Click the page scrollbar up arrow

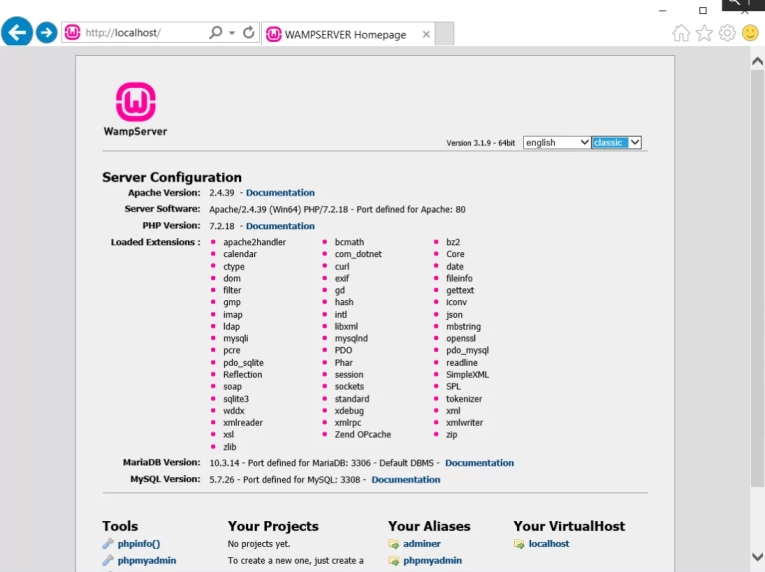757,61
